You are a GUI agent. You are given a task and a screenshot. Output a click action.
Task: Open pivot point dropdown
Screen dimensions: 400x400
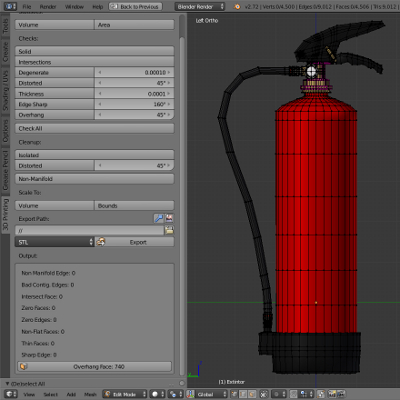click(175, 394)
